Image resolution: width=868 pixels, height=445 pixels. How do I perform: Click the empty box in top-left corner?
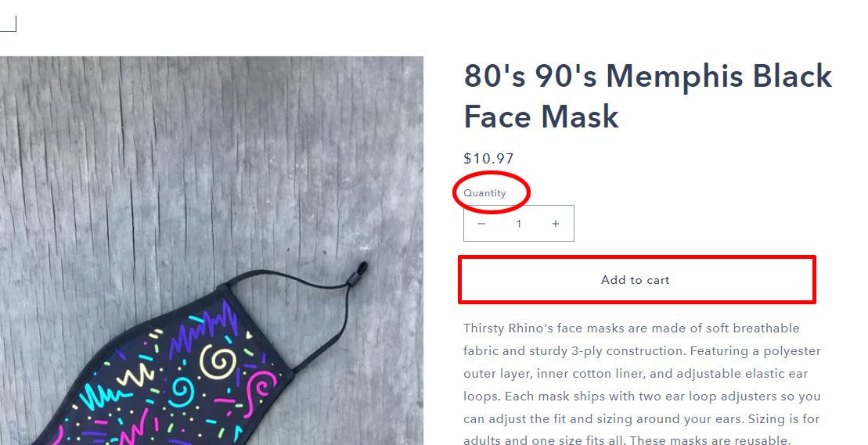[7, 23]
